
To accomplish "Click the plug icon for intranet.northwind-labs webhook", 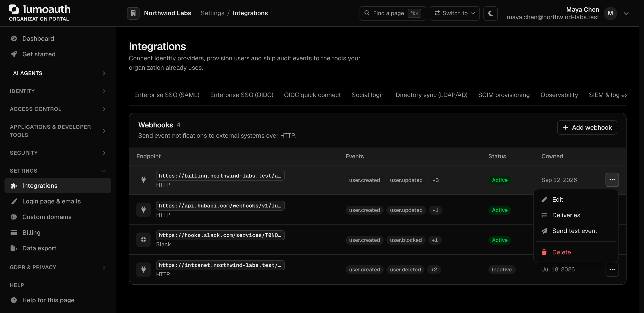I will [x=144, y=269].
